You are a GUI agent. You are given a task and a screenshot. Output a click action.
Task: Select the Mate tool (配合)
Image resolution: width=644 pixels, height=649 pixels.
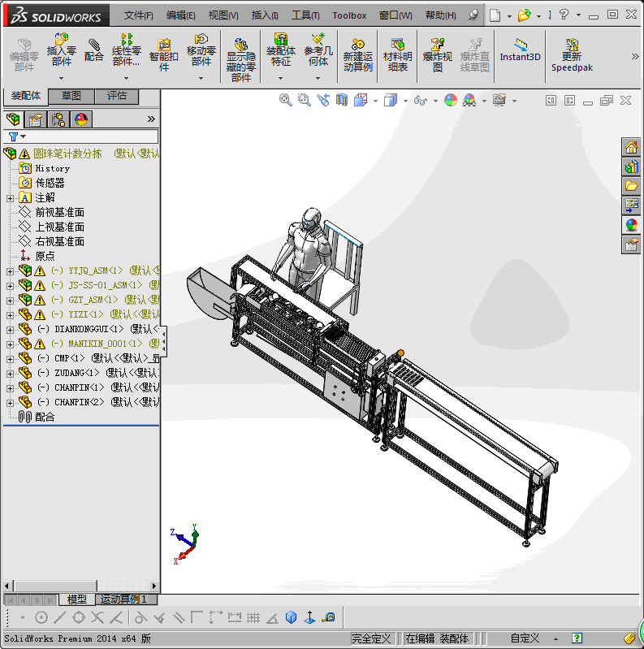pos(94,50)
